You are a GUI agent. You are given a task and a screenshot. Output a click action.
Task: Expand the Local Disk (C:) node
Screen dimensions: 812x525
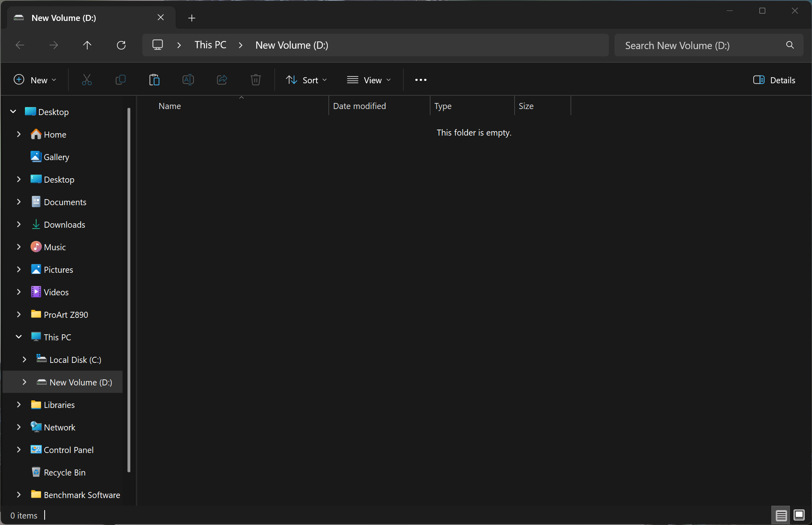[x=25, y=359]
